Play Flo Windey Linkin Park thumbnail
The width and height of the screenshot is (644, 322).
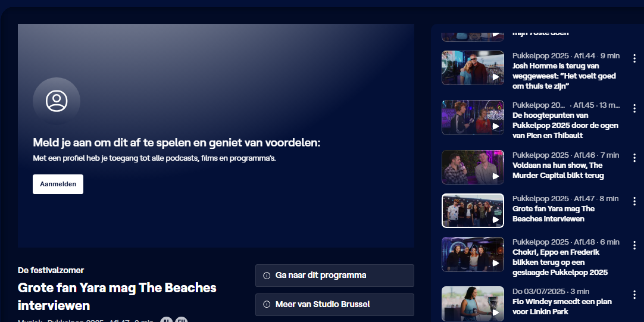coord(473,304)
